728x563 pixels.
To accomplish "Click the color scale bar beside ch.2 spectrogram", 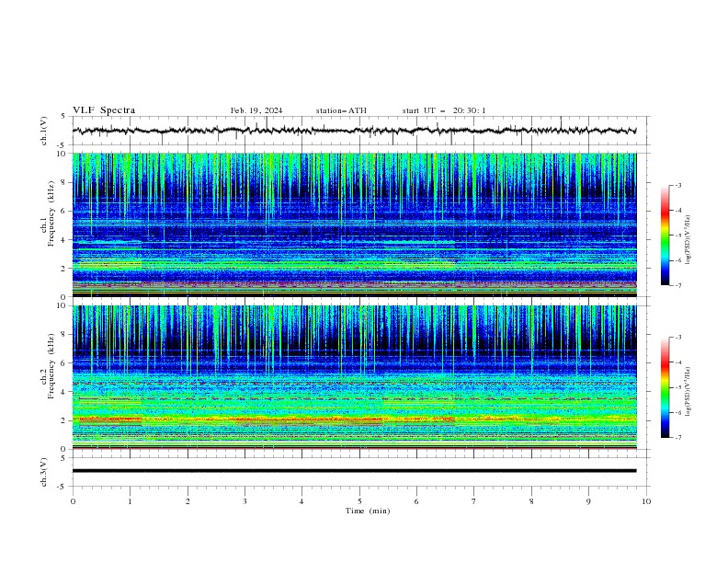I will 665,387.
